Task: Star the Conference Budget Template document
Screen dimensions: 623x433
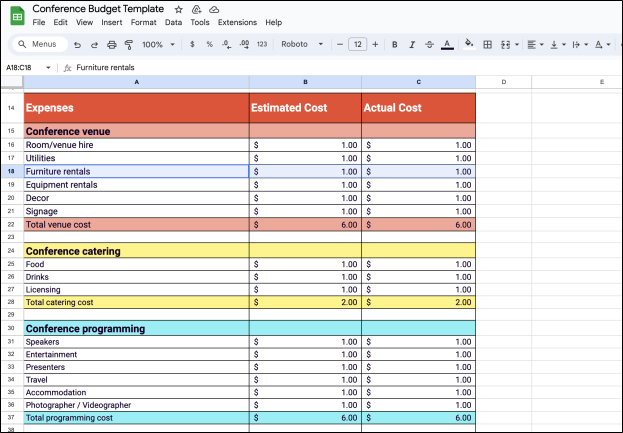Action: (179, 9)
